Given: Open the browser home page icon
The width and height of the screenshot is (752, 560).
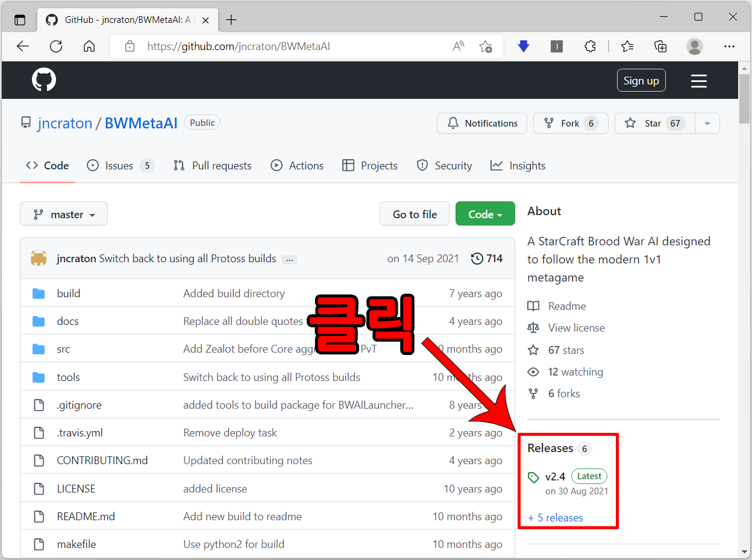Looking at the screenshot, I should point(89,46).
